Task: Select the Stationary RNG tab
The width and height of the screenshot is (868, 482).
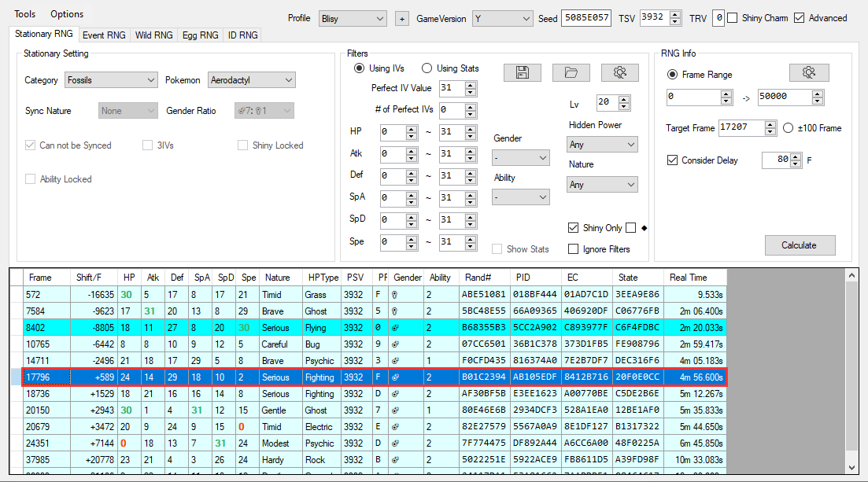Action: tap(44, 34)
